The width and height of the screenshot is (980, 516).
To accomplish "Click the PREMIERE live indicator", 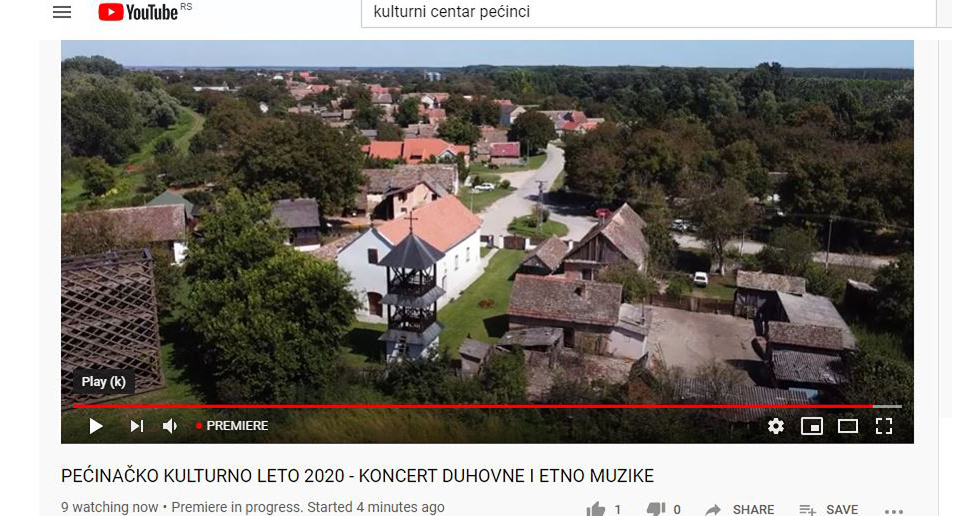I will (232, 426).
